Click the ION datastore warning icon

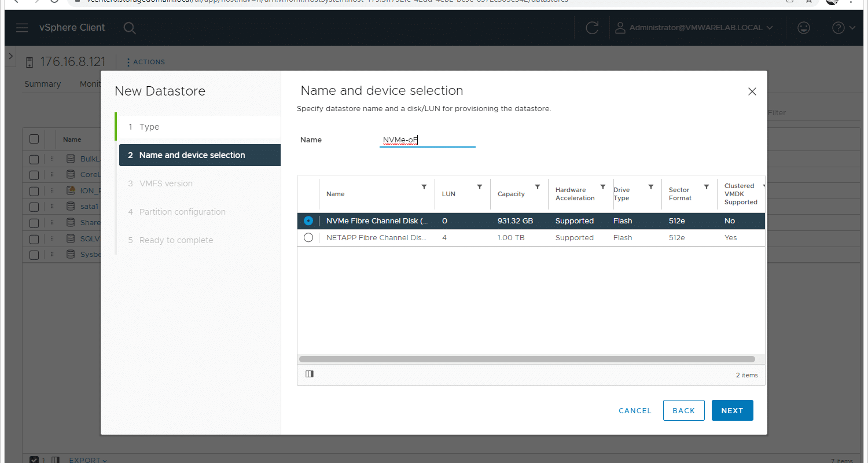point(71,190)
